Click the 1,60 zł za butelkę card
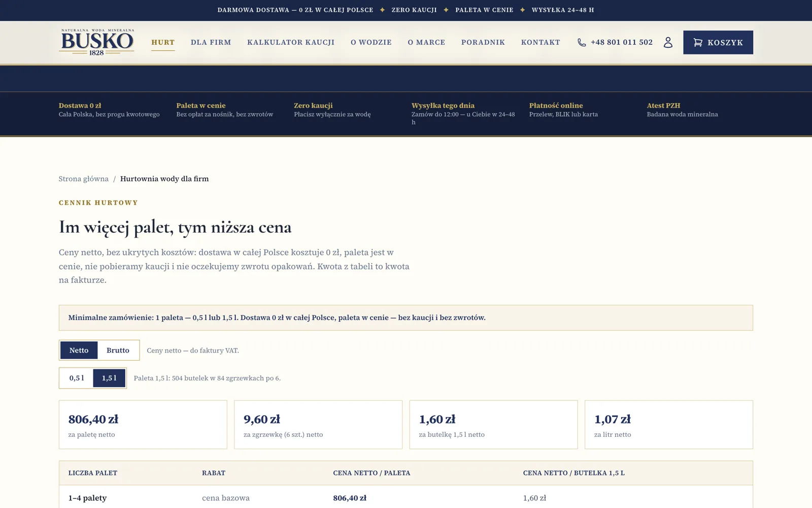Viewport: 812px width, 508px height. pos(493,425)
